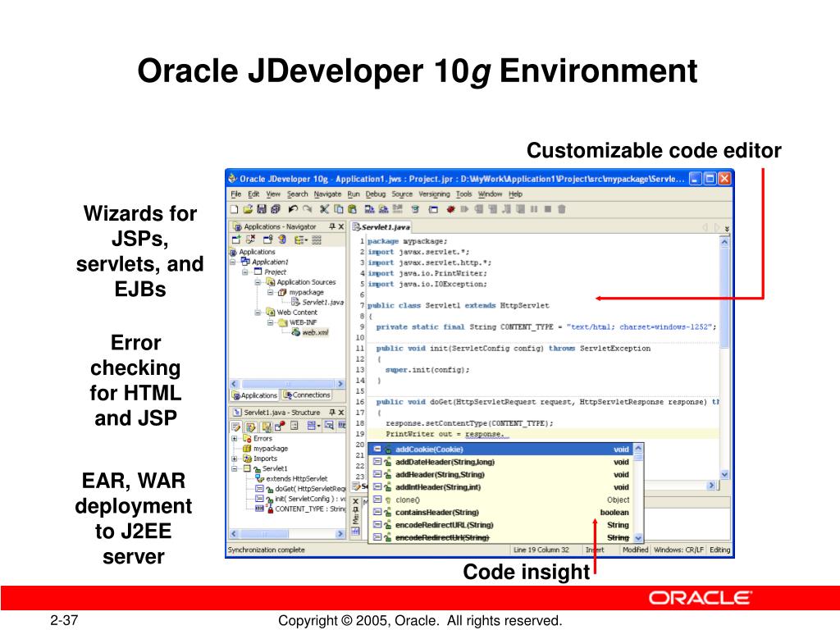This screenshot has height=630, width=840.
Task: Choose addDateHeader(String,long) from insight list
Action: click(501, 462)
